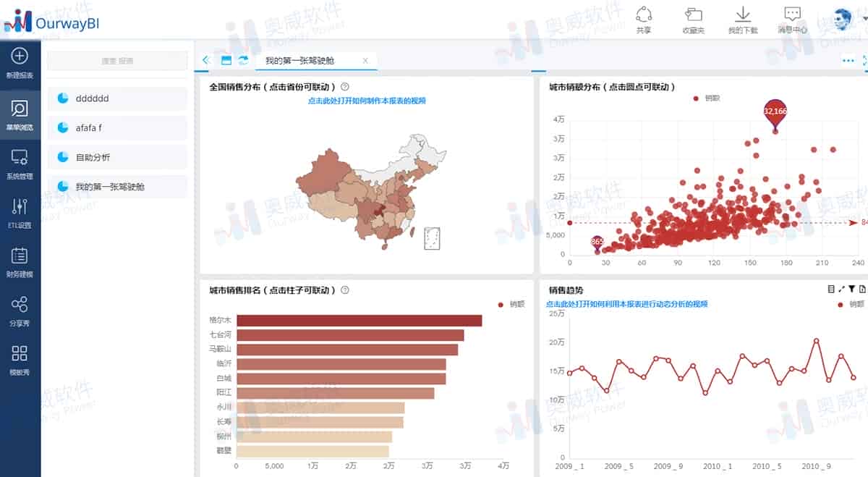This screenshot has width=868, height=477.
Task: Click the highest peak point on the line chart
Action: click(x=816, y=340)
